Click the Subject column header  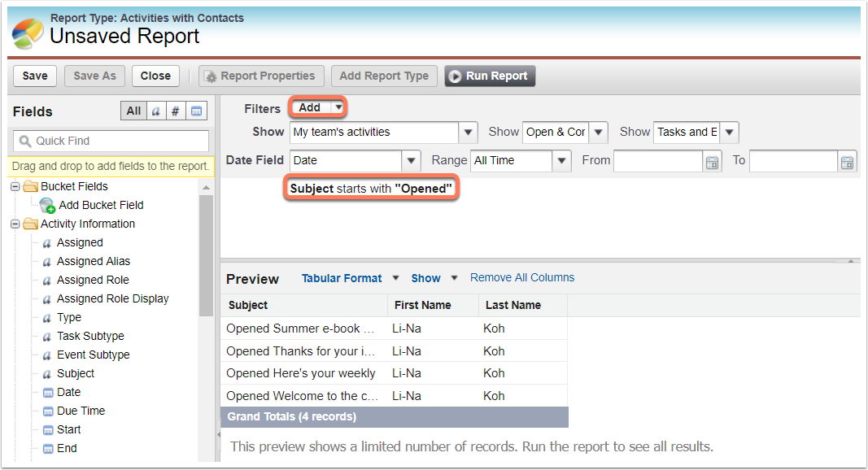pyautogui.click(x=304, y=306)
